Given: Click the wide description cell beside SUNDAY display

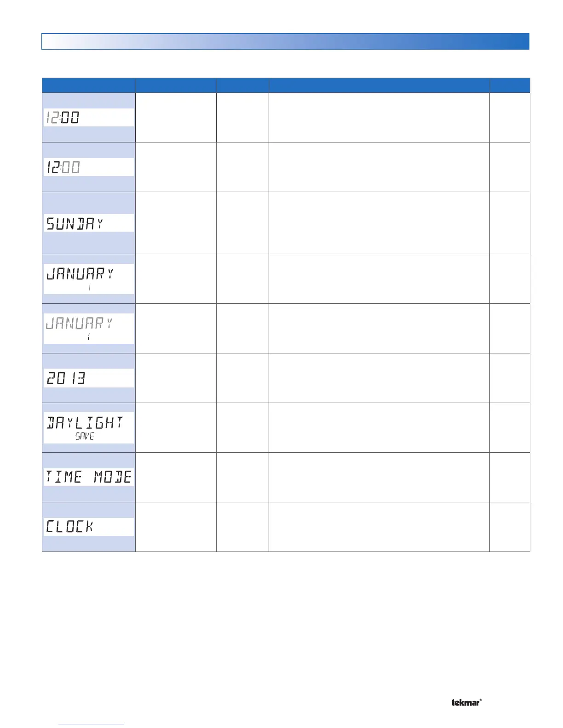Looking at the screenshot, I should pyautogui.click(x=379, y=223).
